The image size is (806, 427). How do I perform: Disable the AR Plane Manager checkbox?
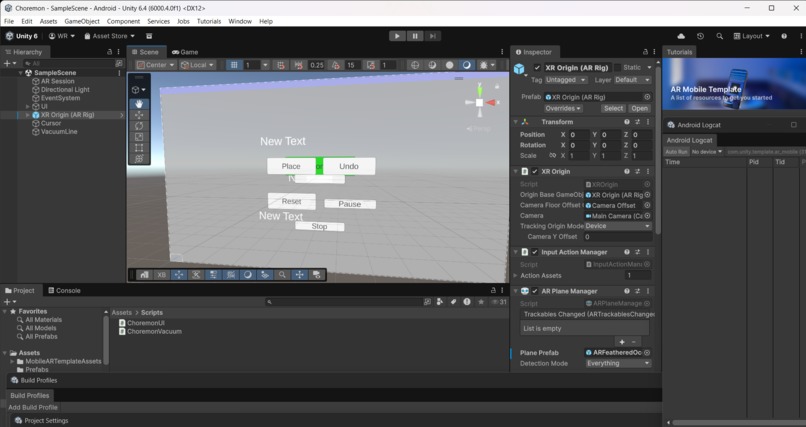point(535,291)
